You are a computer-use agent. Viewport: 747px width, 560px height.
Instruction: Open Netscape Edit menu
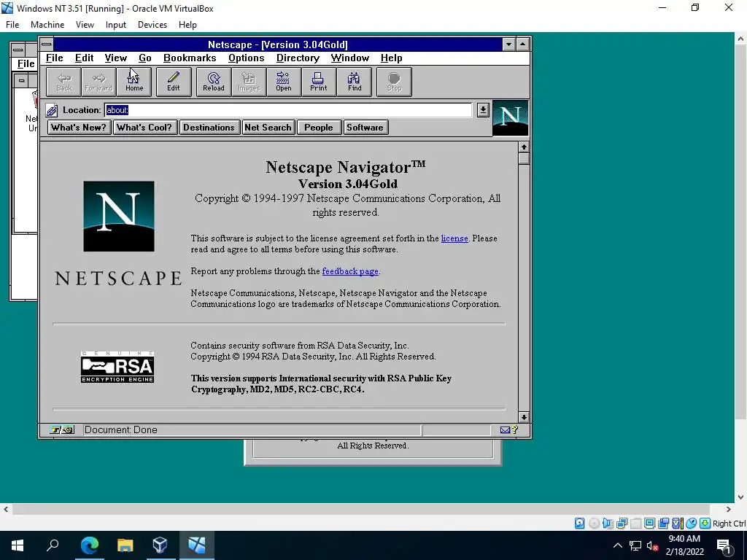[x=85, y=58]
